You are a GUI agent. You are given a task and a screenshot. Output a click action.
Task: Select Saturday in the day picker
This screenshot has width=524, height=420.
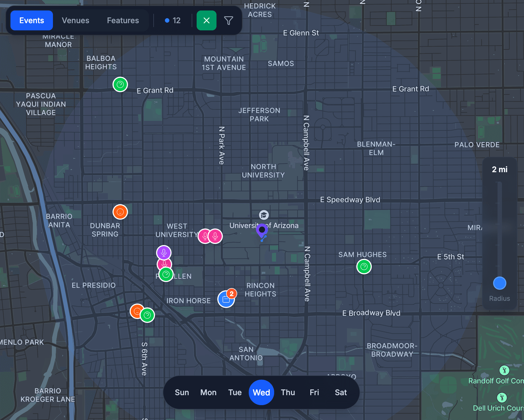click(x=341, y=392)
